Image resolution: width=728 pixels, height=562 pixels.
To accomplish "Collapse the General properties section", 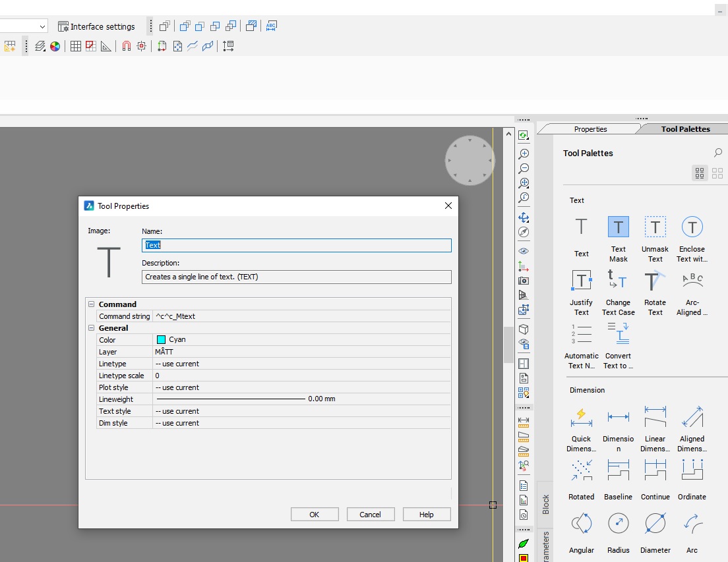I will click(92, 328).
